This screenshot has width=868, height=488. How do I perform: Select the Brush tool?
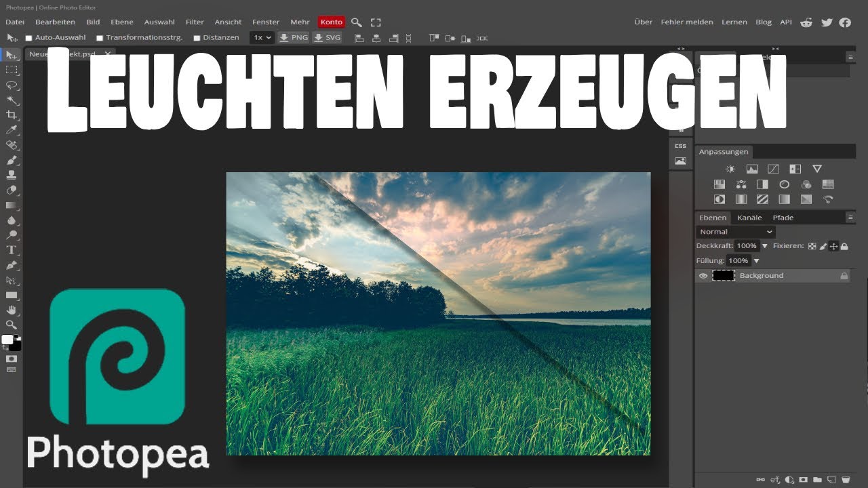(x=12, y=161)
